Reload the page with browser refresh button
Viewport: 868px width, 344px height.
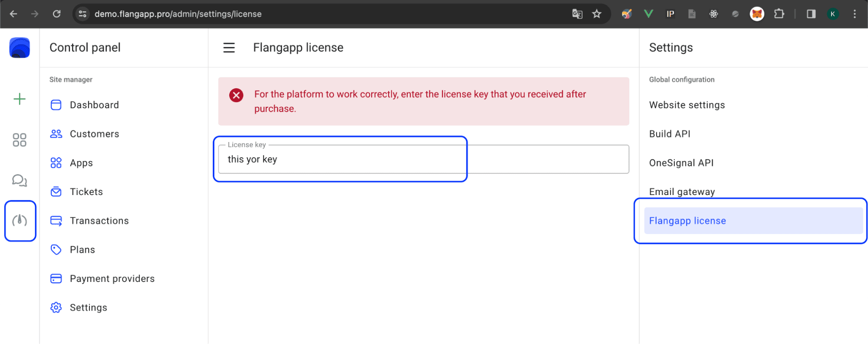[56, 14]
